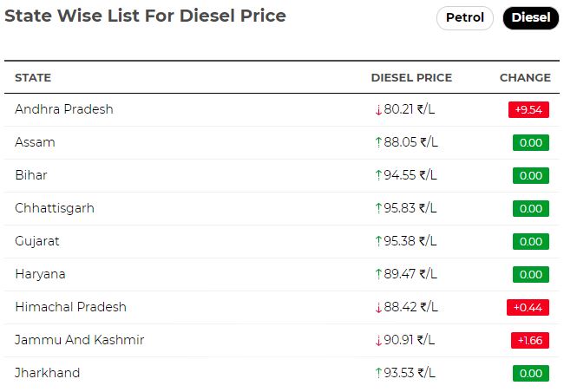Click the up arrow next to 95.83
Screen dimensions: 577x392
(x=378, y=208)
